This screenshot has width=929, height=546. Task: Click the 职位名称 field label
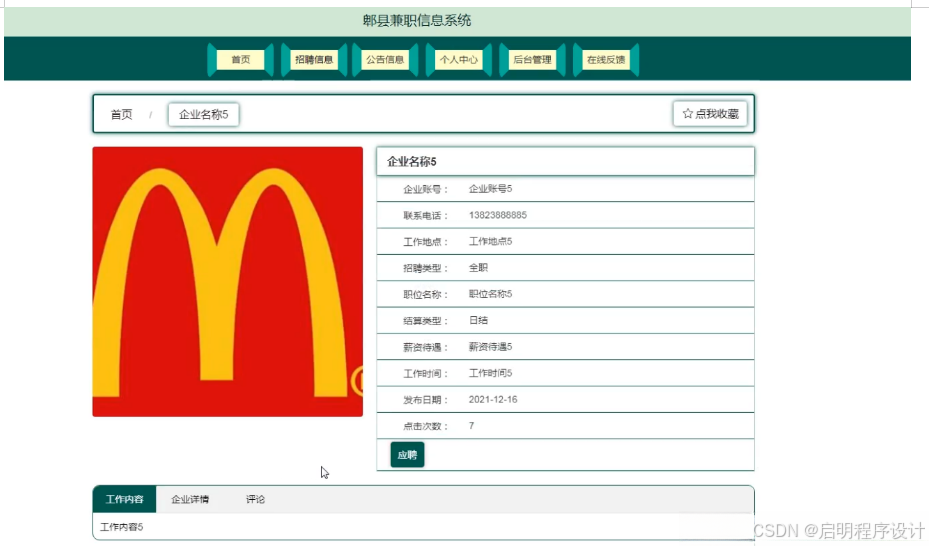click(425, 295)
